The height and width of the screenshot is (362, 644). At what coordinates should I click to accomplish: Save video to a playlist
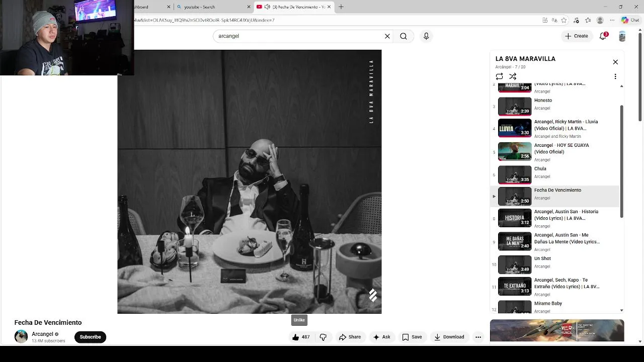(412, 337)
